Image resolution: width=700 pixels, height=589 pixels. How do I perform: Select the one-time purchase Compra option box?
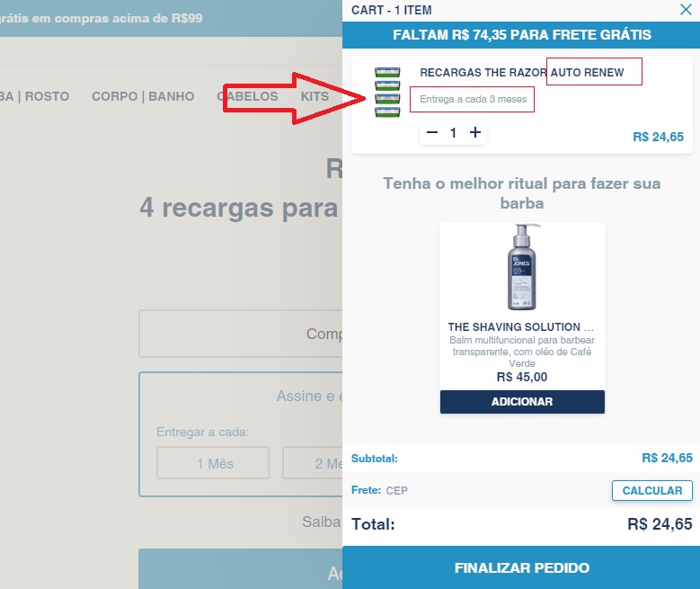tap(241, 334)
